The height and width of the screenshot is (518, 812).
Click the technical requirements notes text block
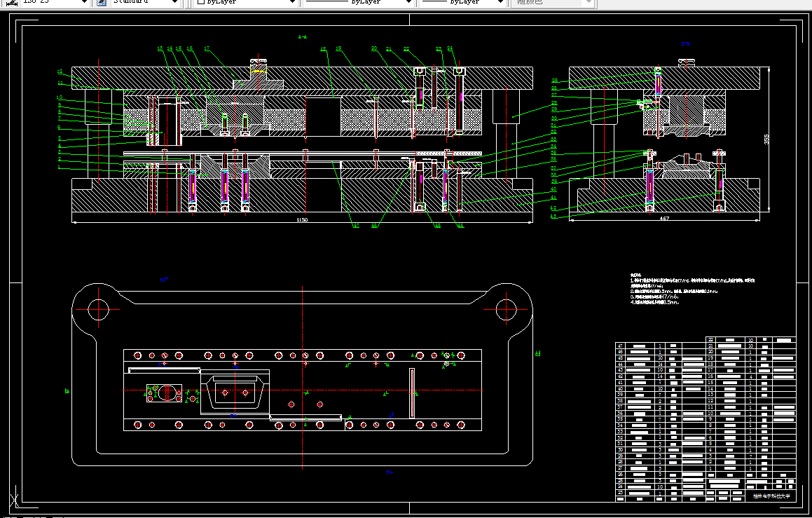coord(692,289)
